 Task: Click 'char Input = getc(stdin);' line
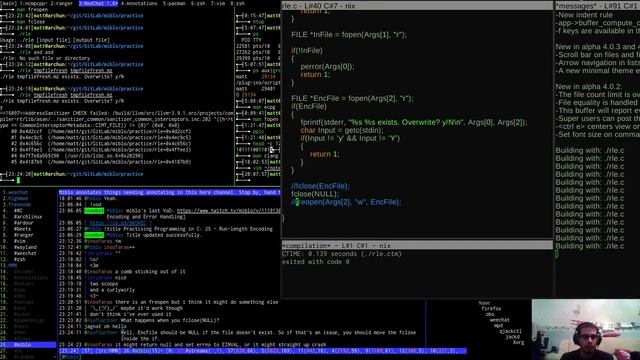point(342,130)
